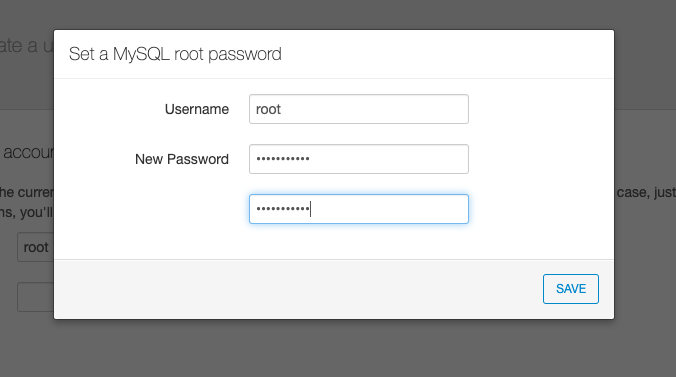Click the SAVE button
The height and width of the screenshot is (377, 676).
tap(570, 289)
